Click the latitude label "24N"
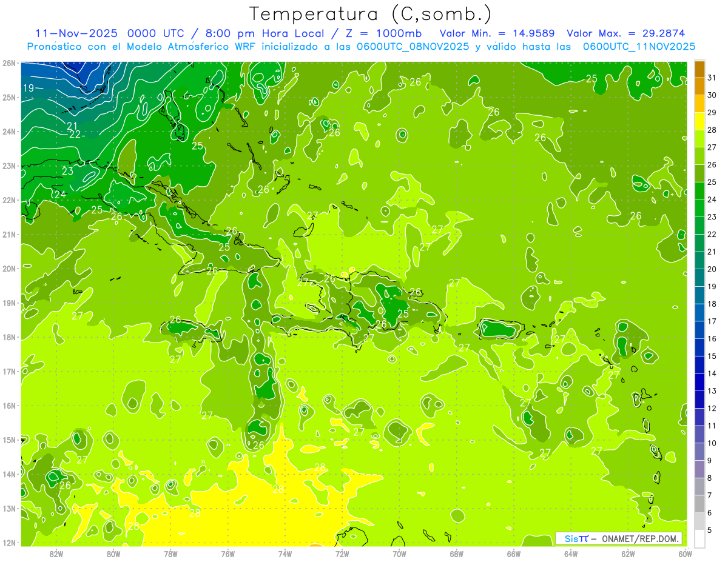The height and width of the screenshot is (562, 728). tap(9, 132)
